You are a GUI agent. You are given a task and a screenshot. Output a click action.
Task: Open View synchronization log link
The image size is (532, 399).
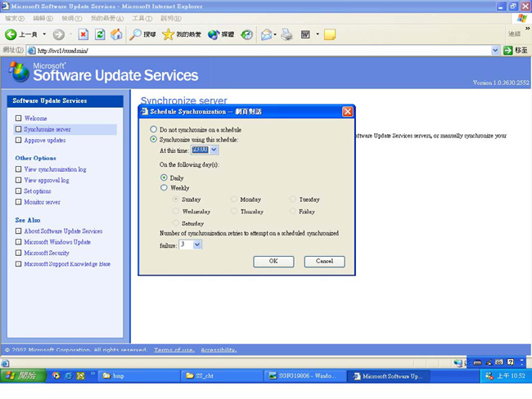pyautogui.click(x=55, y=169)
